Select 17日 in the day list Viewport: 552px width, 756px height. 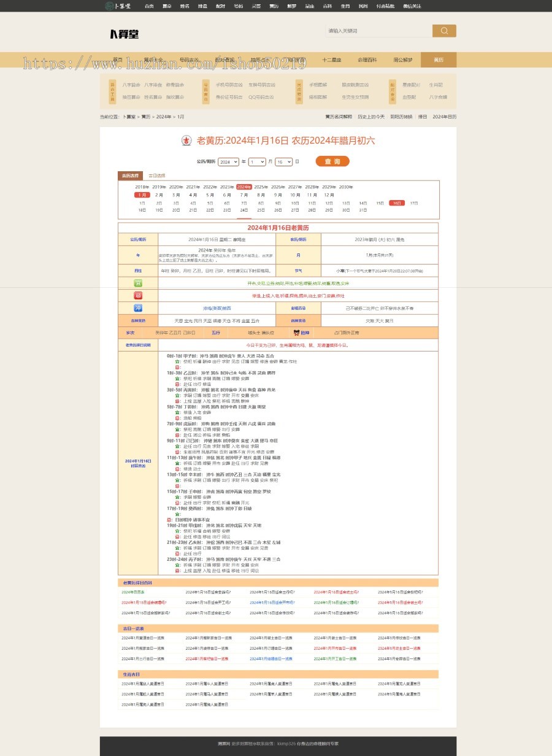click(414, 202)
